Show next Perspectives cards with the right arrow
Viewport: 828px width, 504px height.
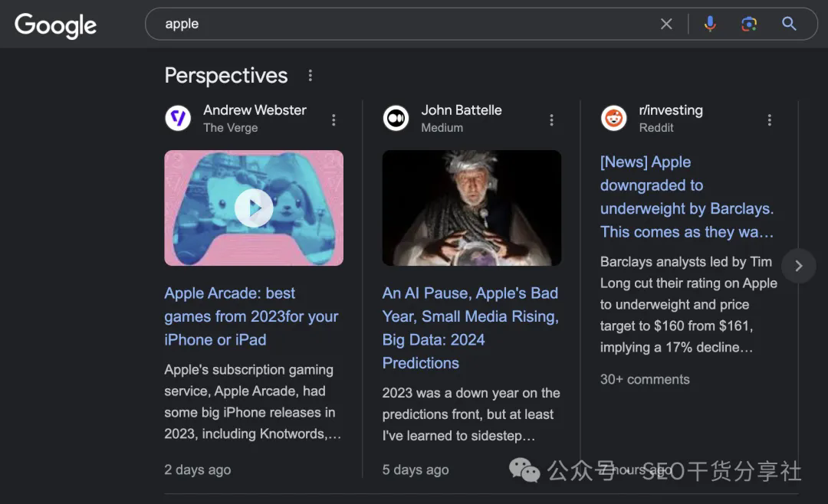[x=798, y=266]
